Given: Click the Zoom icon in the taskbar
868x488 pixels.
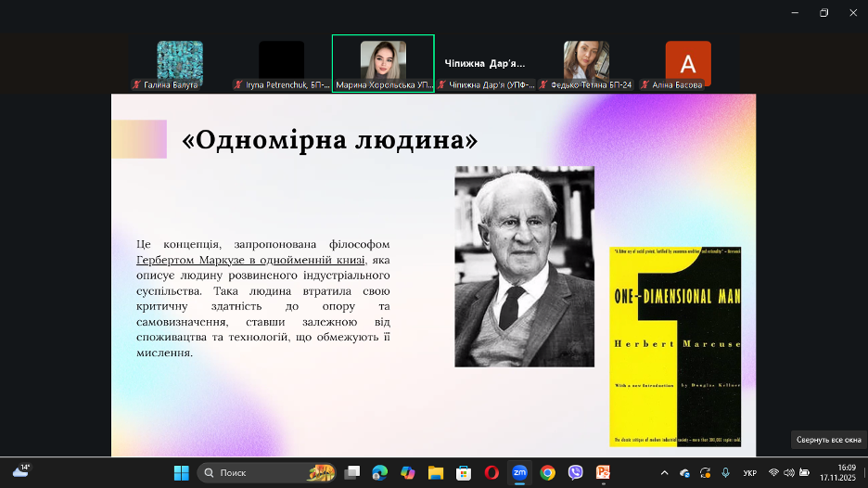Looking at the screenshot, I should click(519, 472).
